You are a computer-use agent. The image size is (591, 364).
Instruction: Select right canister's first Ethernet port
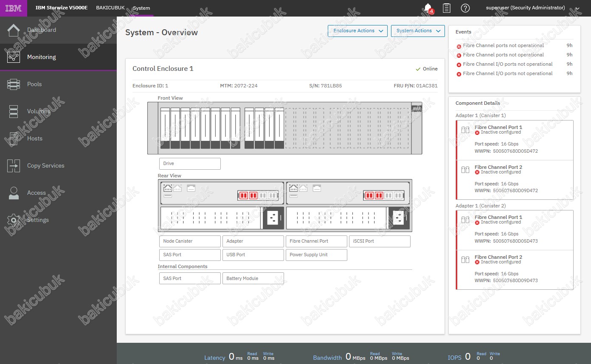293,188
